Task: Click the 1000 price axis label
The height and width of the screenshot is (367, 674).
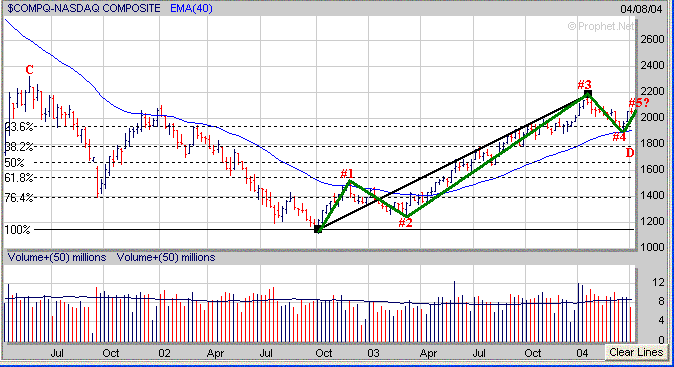Action: (x=652, y=247)
